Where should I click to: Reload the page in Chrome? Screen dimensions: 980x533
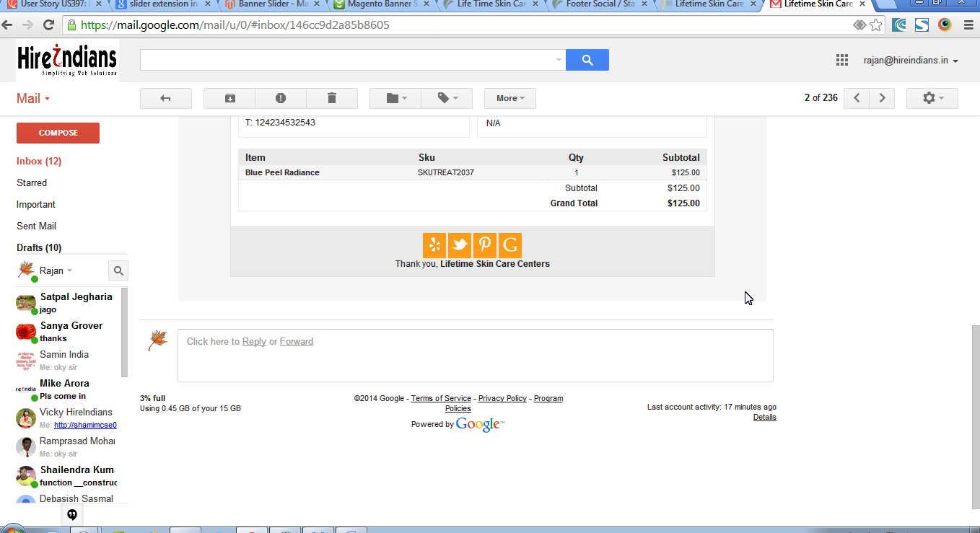coord(49,25)
